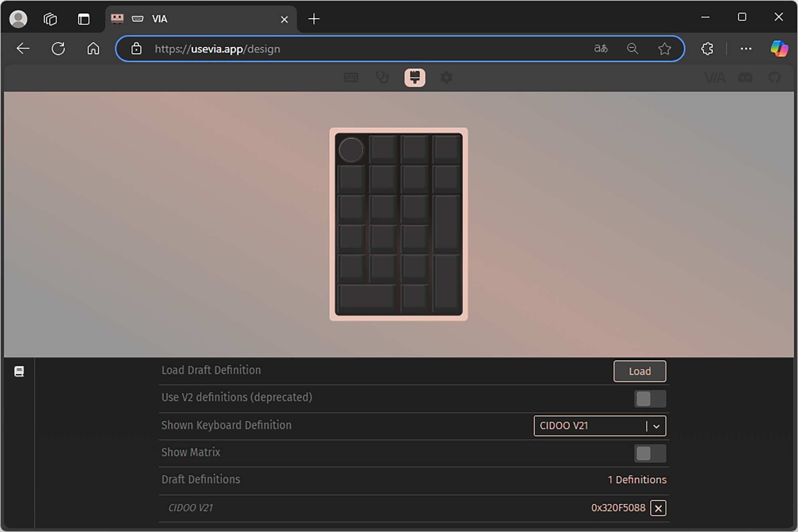Open browser extensions puzzle icon
The height and width of the screenshot is (532, 798).
(x=707, y=49)
